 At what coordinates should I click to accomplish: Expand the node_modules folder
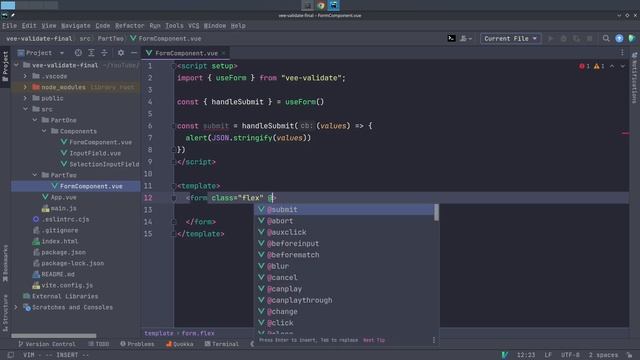(x=25, y=87)
